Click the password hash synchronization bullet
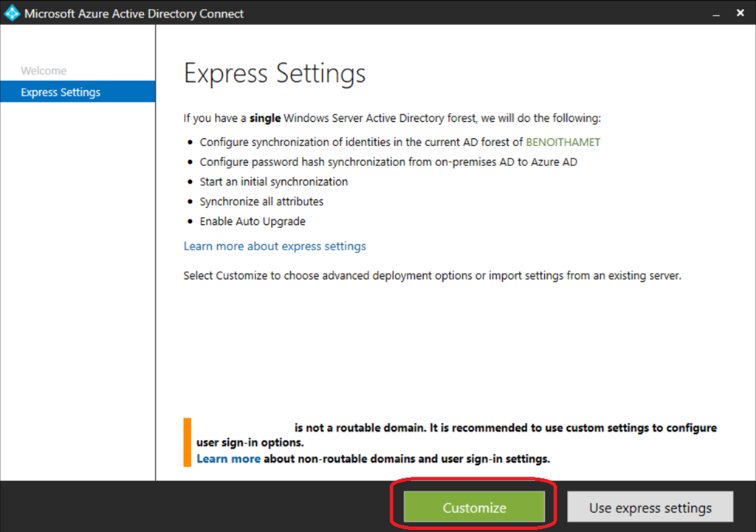Image resolution: width=756 pixels, height=532 pixels. [x=388, y=162]
